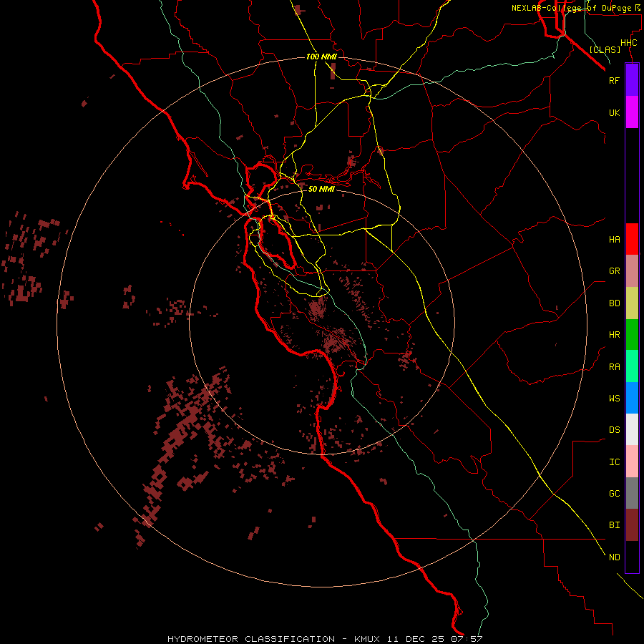Click the 'UK' legend label
The height and width of the screenshot is (644, 644).
coord(614,112)
